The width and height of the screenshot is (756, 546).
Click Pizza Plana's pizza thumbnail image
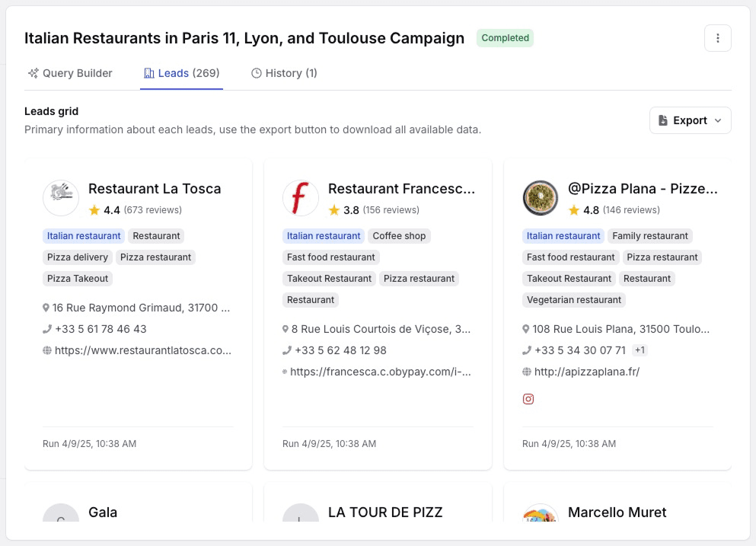[x=541, y=198]
